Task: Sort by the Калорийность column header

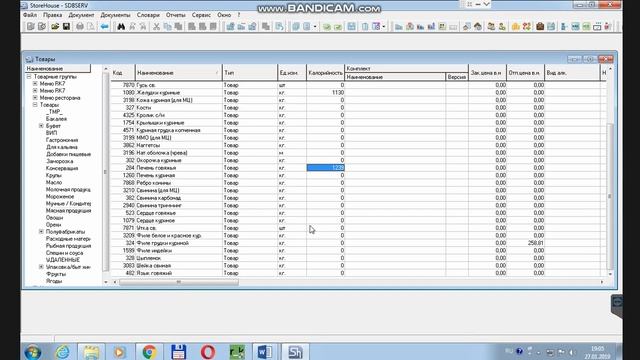Action: point(325,73)
